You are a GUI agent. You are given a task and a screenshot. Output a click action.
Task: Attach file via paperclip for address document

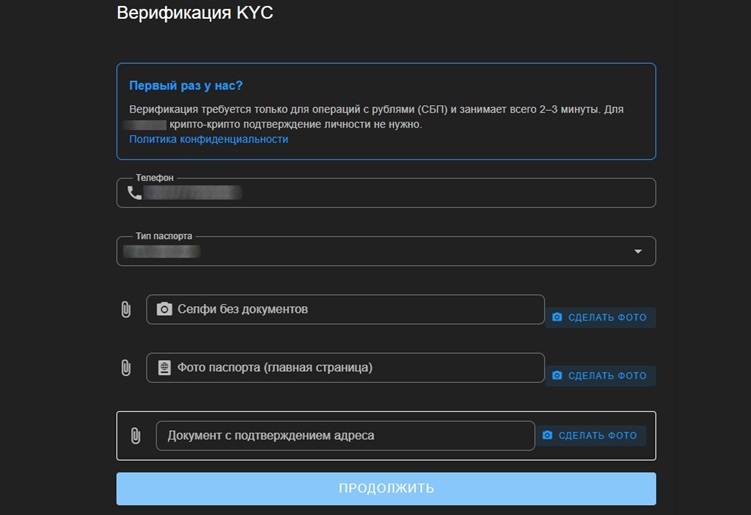tap(135, 436)
